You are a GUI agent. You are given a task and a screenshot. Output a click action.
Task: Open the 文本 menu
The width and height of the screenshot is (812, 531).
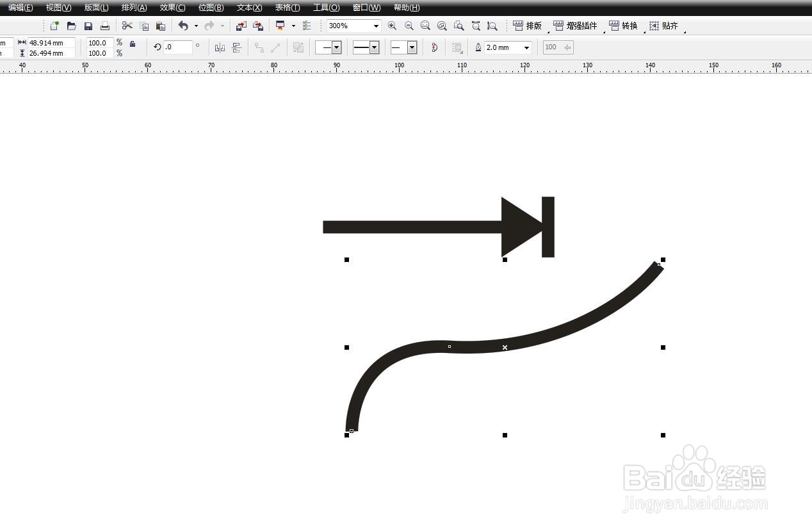[x=248, y=7]
